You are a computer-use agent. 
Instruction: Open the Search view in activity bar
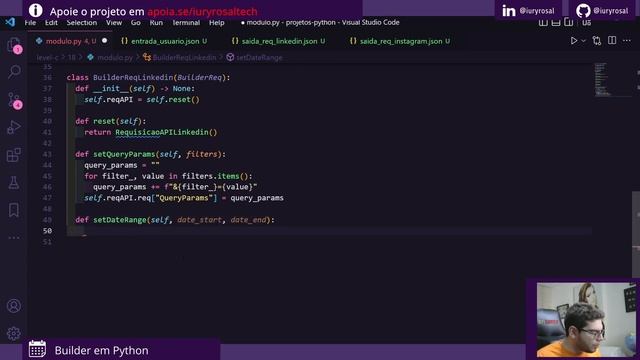click(14, 72)
